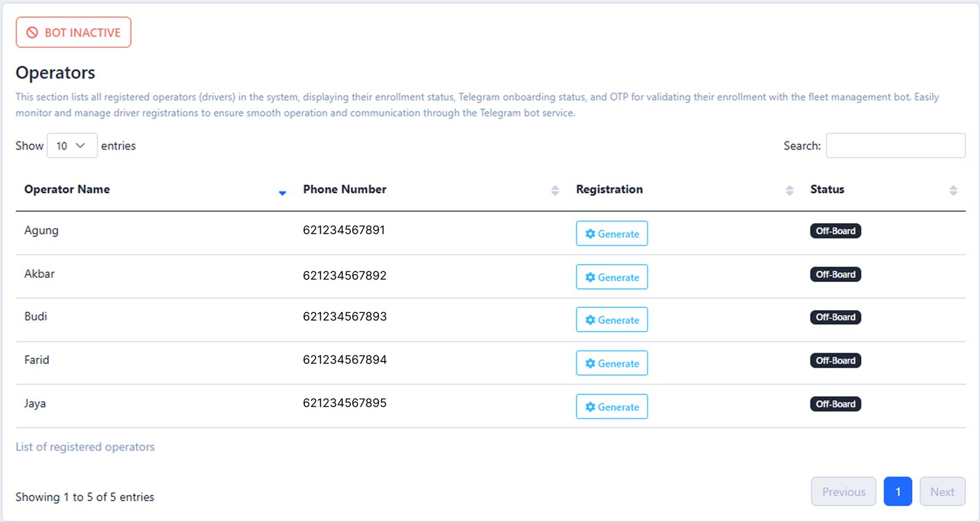Generate registration OTP for Budi

[x=611, y=320]
